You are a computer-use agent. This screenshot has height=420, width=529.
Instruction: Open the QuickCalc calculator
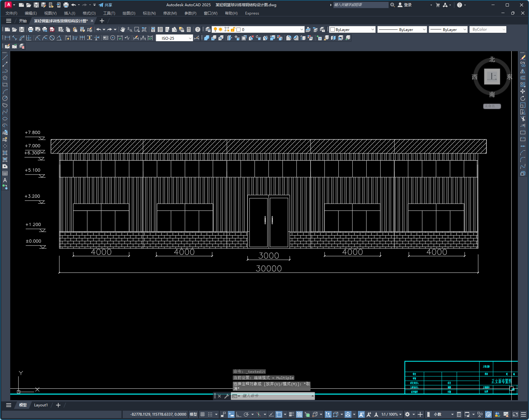189,29
